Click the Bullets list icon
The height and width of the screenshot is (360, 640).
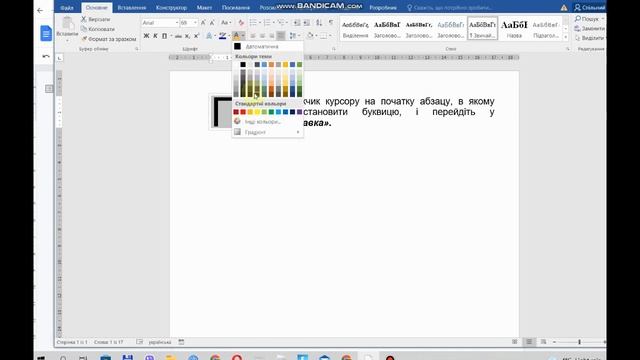tap(253, 23)
